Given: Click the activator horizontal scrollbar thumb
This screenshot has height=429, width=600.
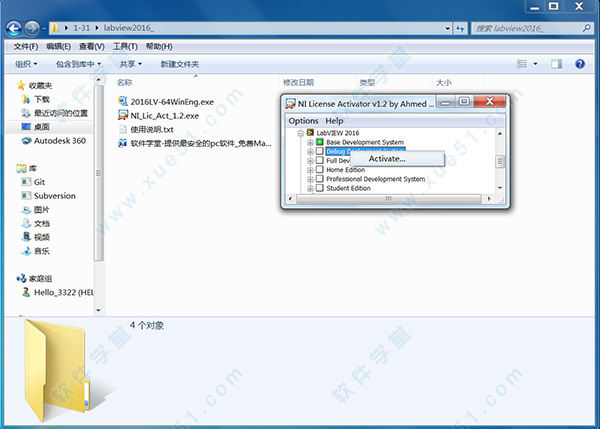Looking at the screenshot, I should click(x=389, y=199).
